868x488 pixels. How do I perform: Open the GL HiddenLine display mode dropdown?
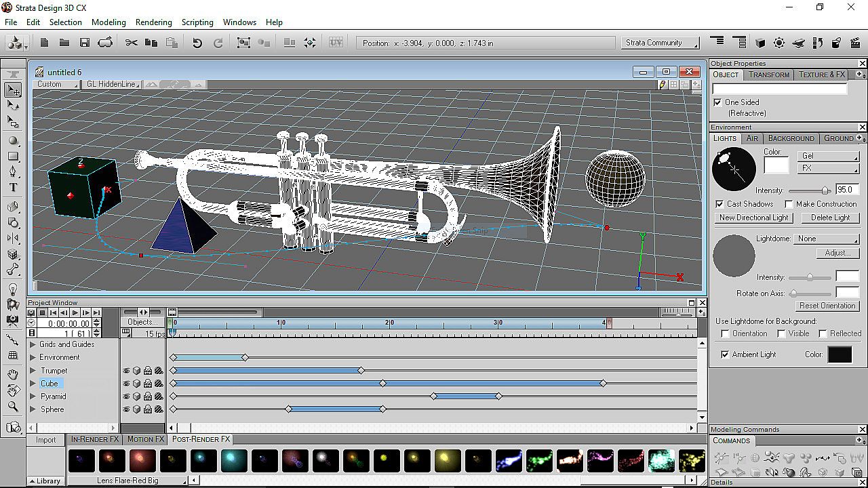tap(113, 85)
